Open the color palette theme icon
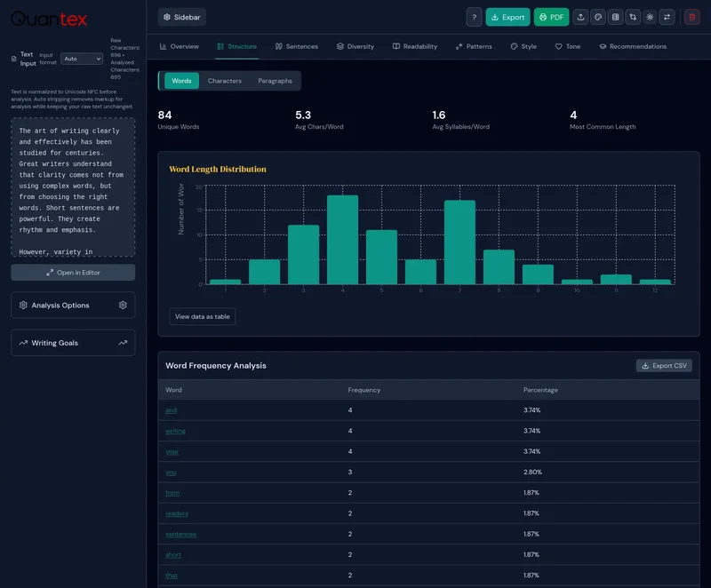The width and height of the screenshot is (711, 588). click(x=597, y=17)
